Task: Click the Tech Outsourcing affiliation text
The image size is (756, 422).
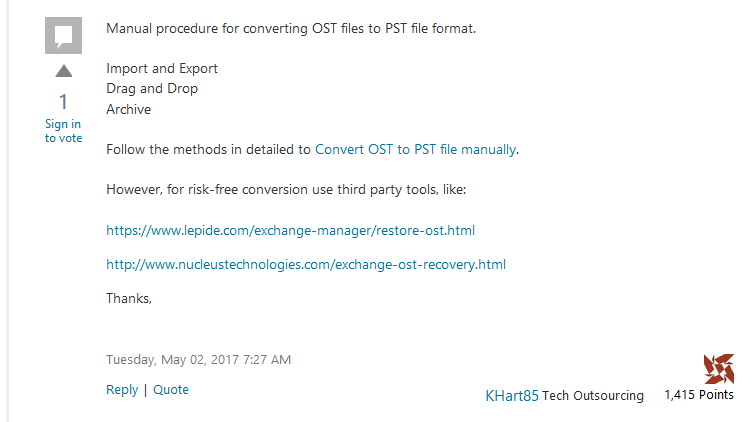Action: [x=593, y=395]
